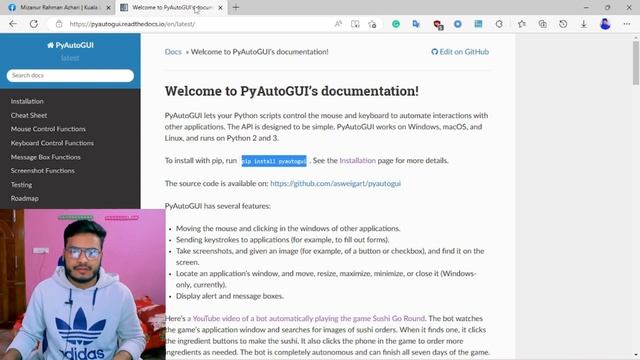Open Message Box Functions in sidebar
This screenshot has width=640, height=360.
coord(46,157)
